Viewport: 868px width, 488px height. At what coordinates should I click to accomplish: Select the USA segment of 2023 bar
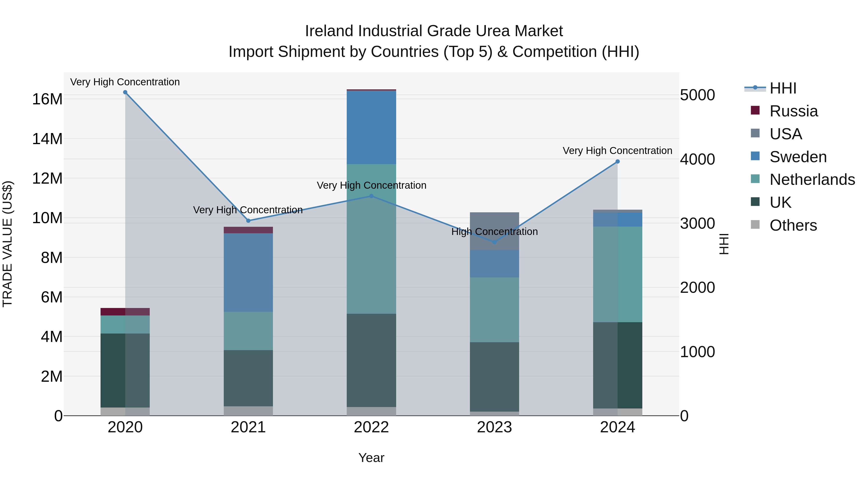point(495,231)
